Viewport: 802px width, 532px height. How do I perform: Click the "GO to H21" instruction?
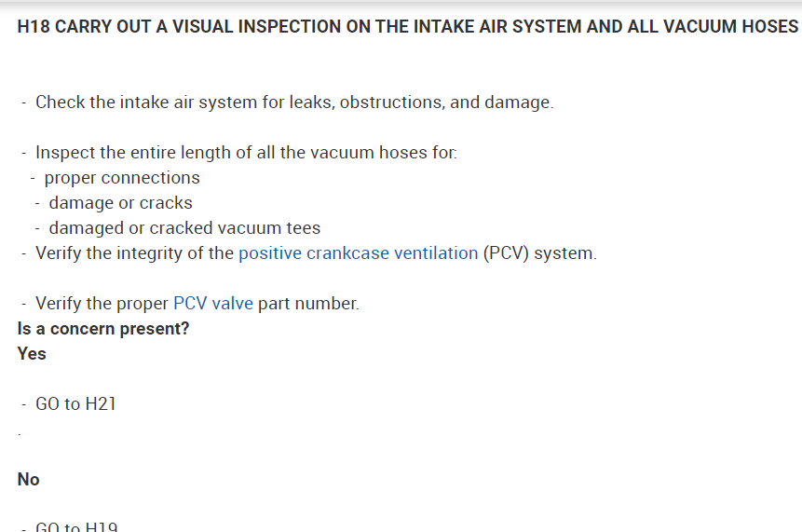click(75, 404)
